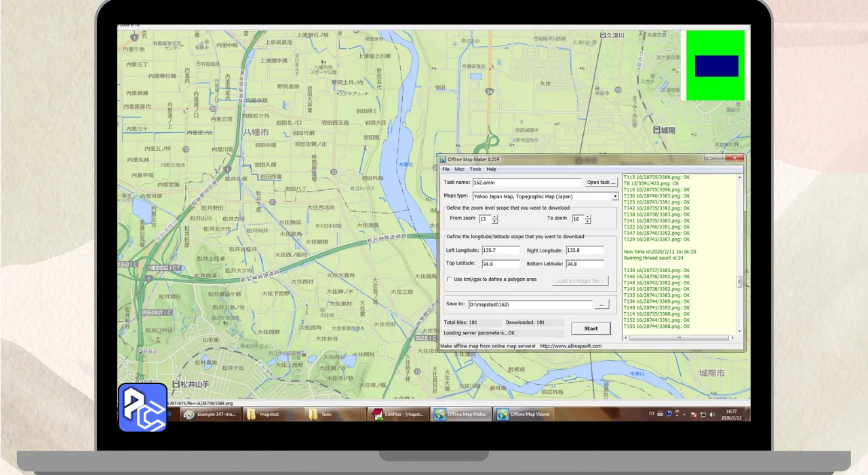Click Offline Map Maker taskbar icon
The width and height of the screenshot is (868, 475).
(x=460, y=414)
